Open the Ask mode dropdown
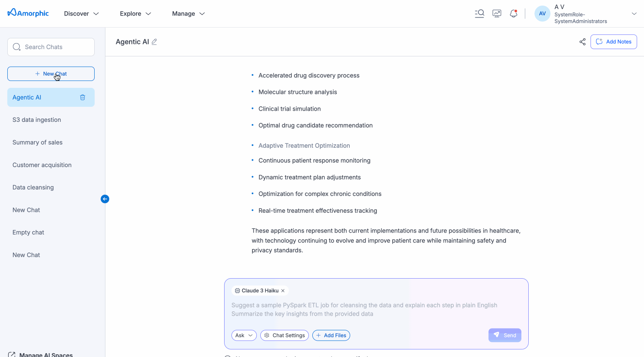 click(x=244, y=335)
